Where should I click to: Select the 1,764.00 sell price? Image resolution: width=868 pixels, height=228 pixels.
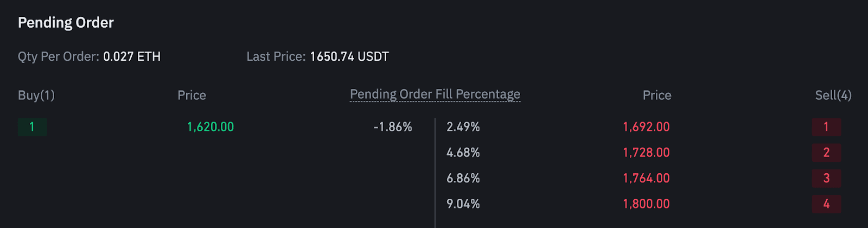point(646,178)
